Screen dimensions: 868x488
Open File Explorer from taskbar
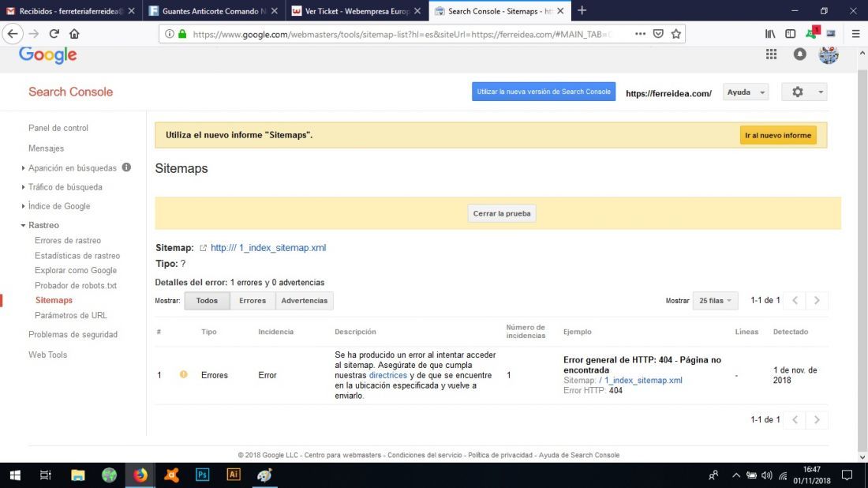coord(77,475)
